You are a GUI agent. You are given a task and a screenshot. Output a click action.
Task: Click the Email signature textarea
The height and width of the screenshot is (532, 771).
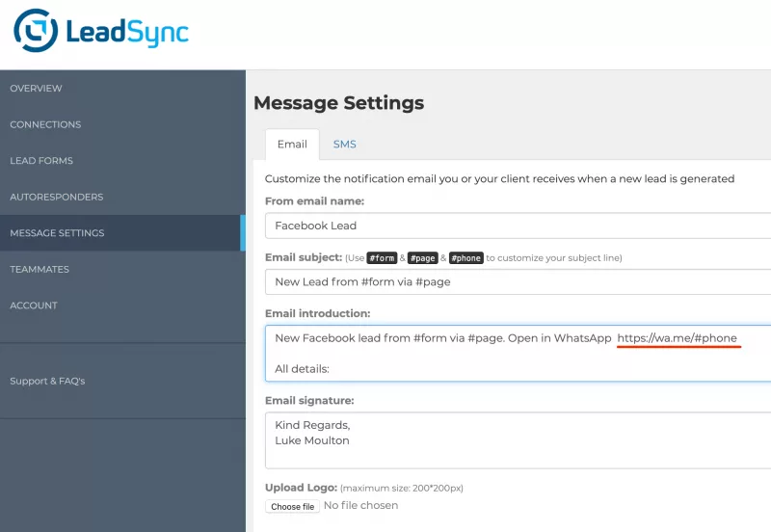pyautogui.click(x=518, y=440)
